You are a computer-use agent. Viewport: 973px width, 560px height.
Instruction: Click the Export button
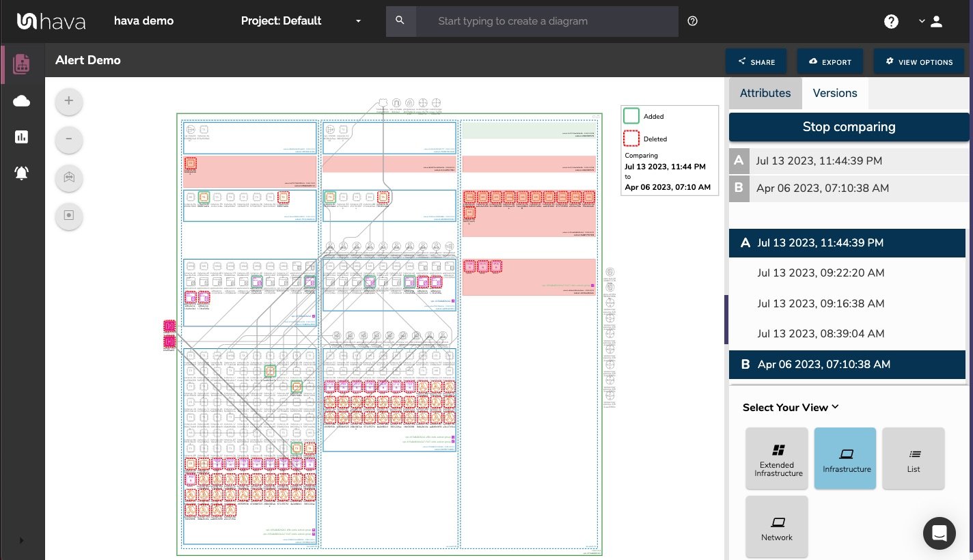(x=830, y=61)
